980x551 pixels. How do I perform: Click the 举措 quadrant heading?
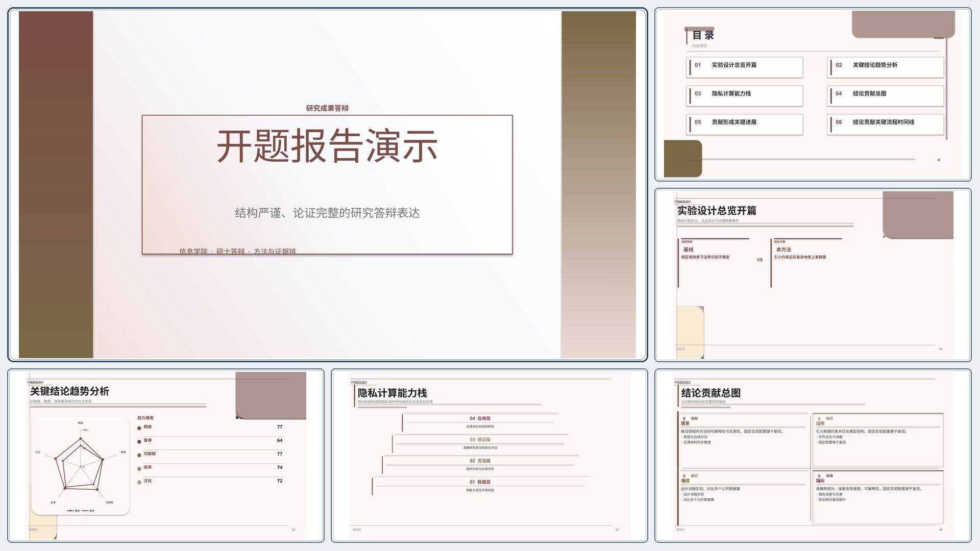(685, 481)
